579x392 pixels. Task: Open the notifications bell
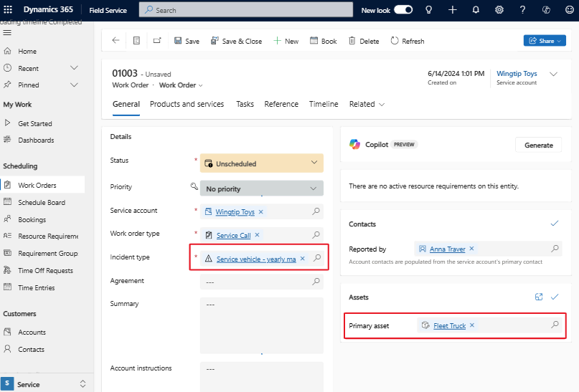click(x=476, y=10)
